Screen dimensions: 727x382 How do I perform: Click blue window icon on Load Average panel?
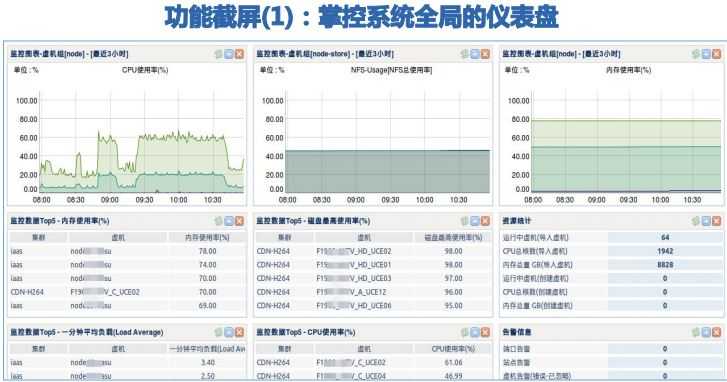(x=229, y=332)
